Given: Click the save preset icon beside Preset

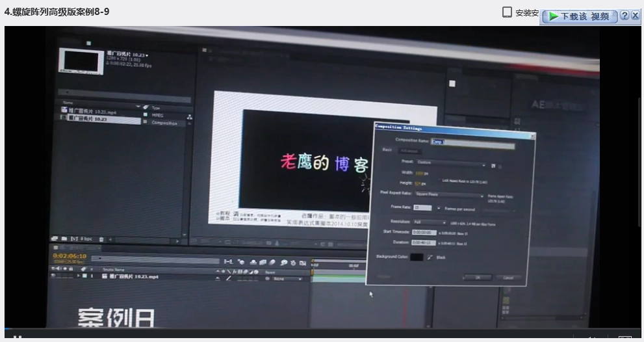Looking at the screenshot, I should click(x=493, y=166).
